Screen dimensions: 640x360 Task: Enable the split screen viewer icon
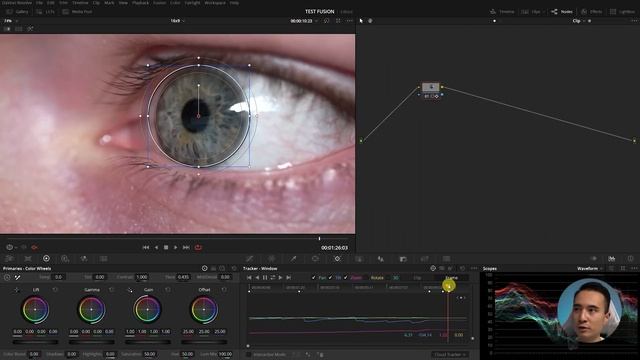(19, 29)
